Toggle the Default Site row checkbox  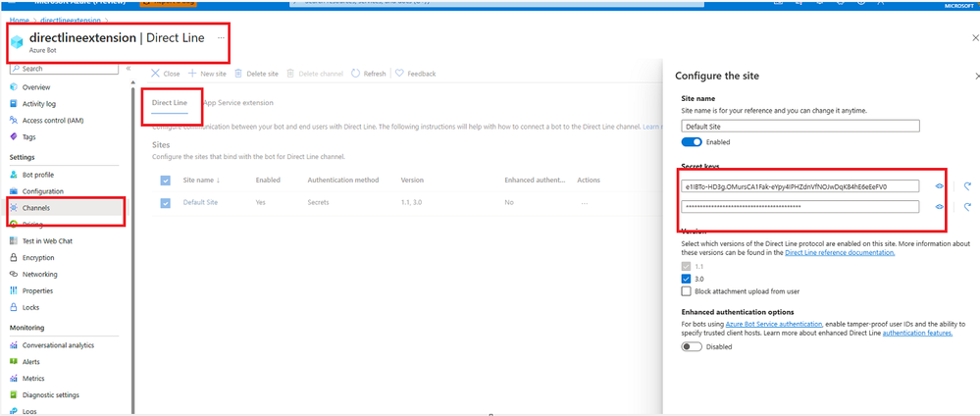pyautogui.click(x=166, y=203)
